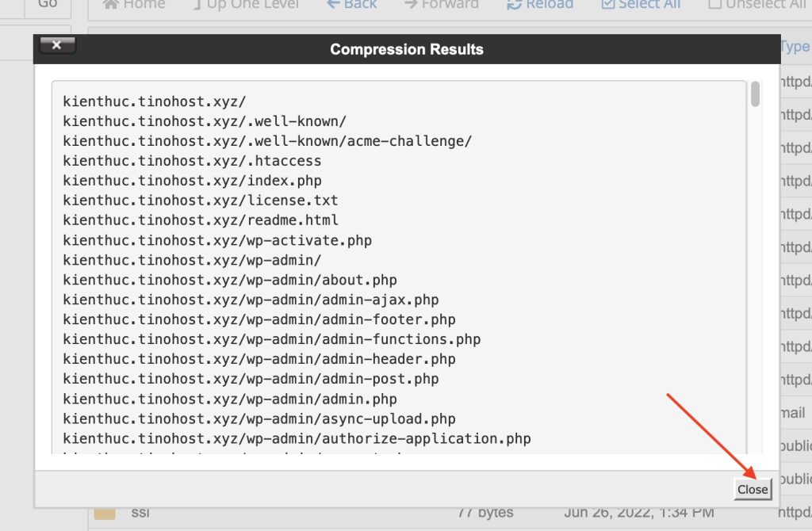Click the Compression Results title bar
This screenshot has width=812, height=531.
[407, 49]
